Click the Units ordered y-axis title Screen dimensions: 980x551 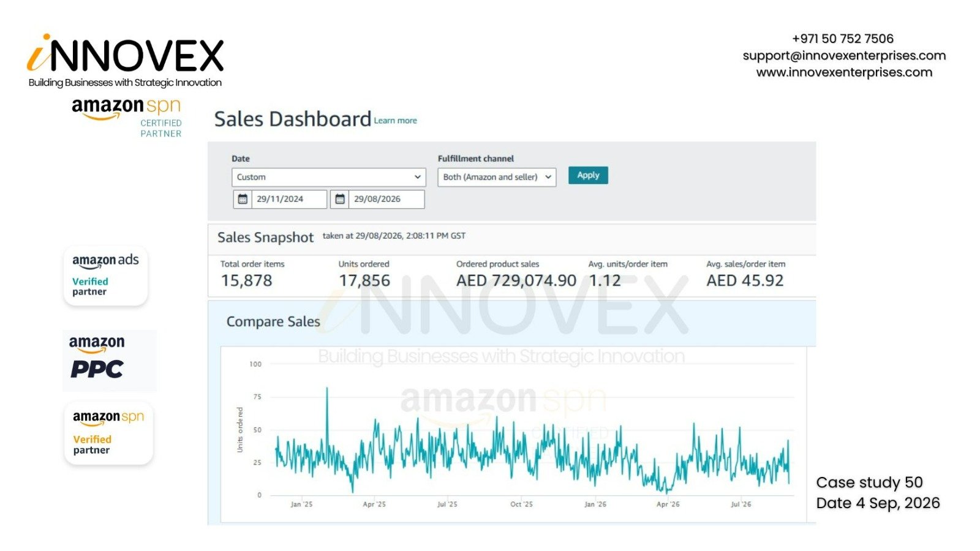[240, 430]
